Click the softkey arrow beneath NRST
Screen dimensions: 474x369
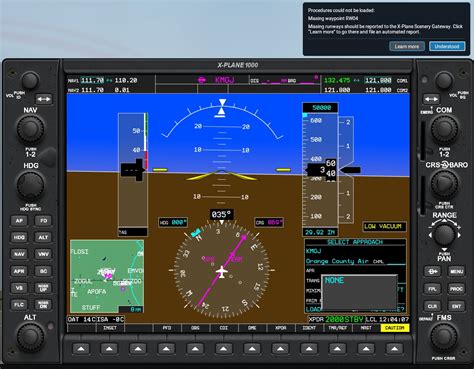pyautogui.click(x=366, y=349)
